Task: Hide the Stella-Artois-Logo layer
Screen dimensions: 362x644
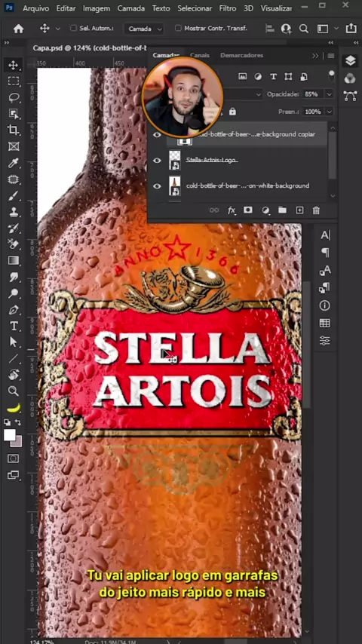Action: pyautogui.click(x=157, y=160)
